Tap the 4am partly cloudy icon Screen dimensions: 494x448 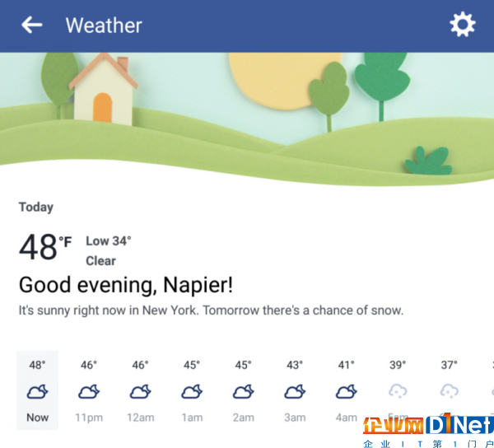347,392
